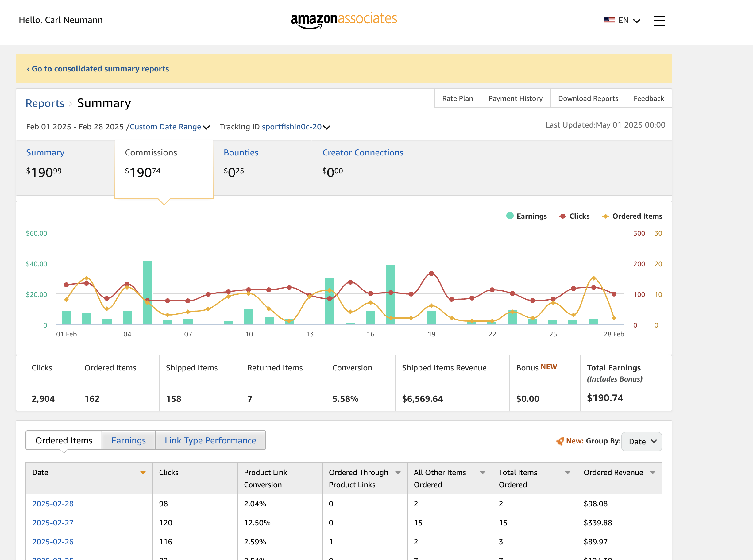This screenshot has height=560, width=753.
Task: Click the Amazon Associates logo
Action: [344, 20]
